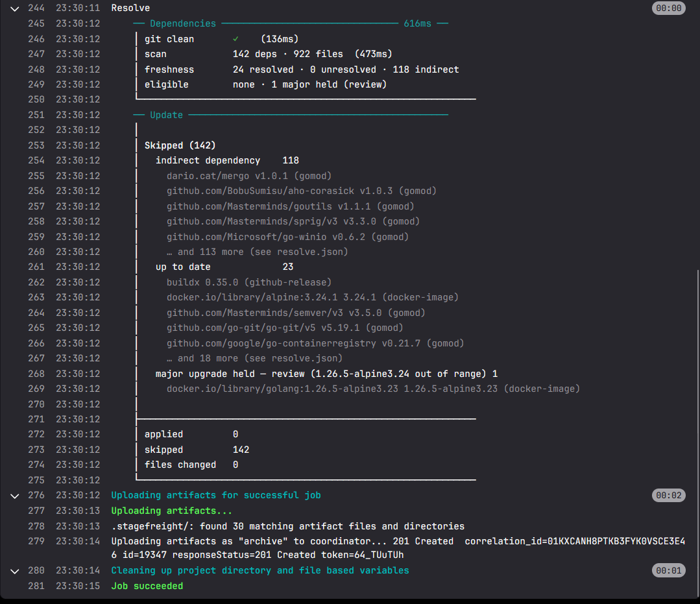The height and width of the screenshot is (604, 700).
Task: Select the 142 deps · 922 files text
Action: [x=288, y=54]
